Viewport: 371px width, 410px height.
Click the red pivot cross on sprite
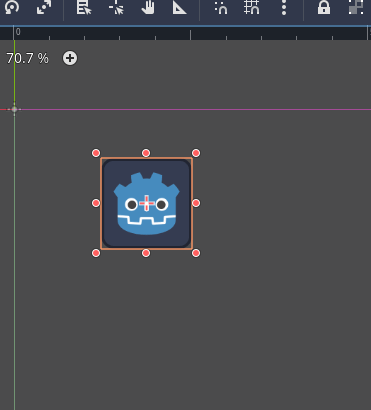tap(147, 203)
